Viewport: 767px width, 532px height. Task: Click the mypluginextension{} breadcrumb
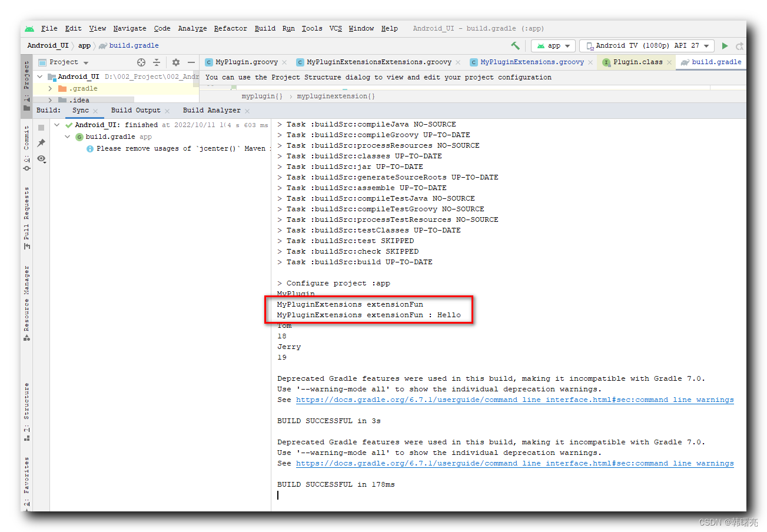click(x=336, y=96)
